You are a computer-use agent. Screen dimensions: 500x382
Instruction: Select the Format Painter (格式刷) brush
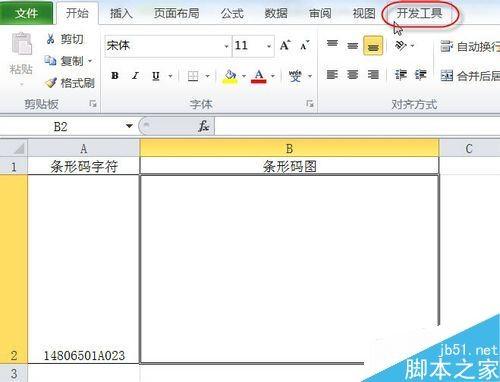pyautogui.click(x=51, y=82)
